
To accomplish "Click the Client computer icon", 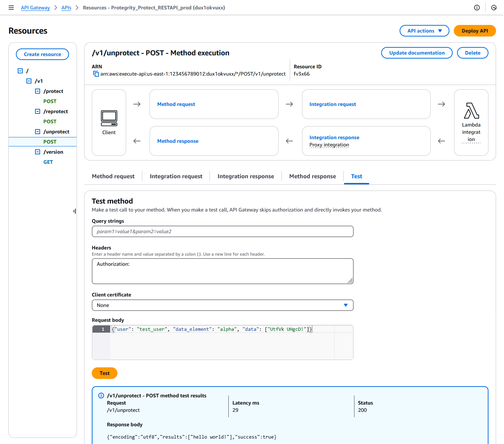I will (109, 118).
